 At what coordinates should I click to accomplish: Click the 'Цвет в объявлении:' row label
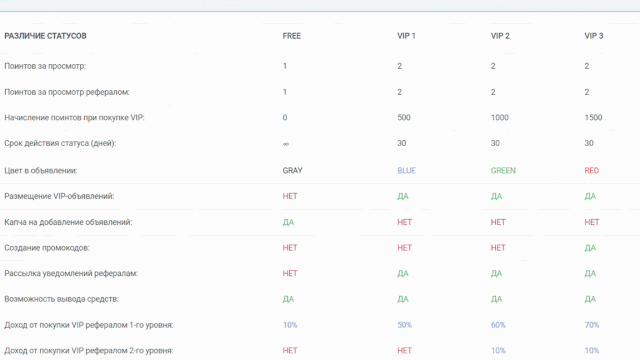tap(41, 171)
